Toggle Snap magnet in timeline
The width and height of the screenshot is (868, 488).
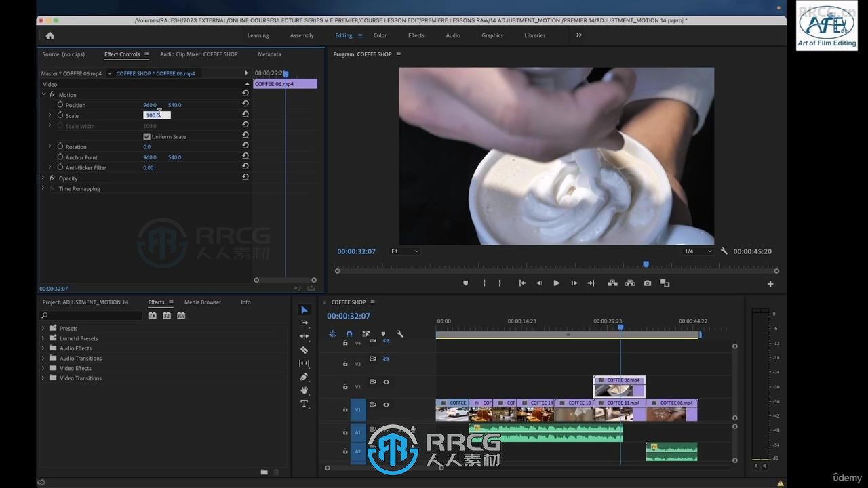click(x=349, y=333)
